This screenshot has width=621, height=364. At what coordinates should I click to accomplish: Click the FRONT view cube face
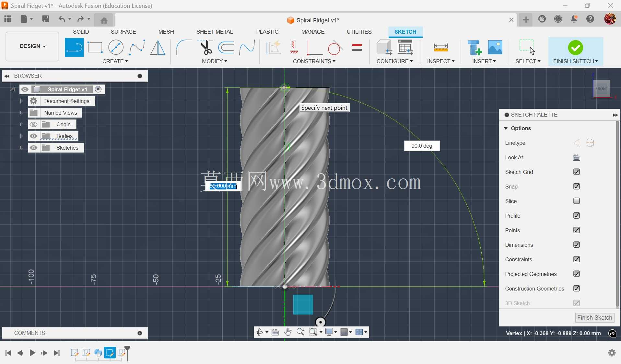[602, 88]
